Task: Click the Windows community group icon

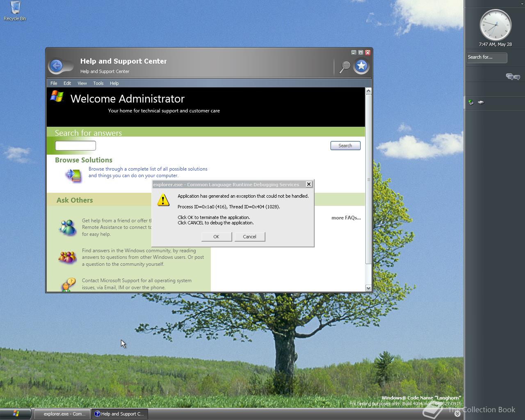Action: [x=68, y=257]
